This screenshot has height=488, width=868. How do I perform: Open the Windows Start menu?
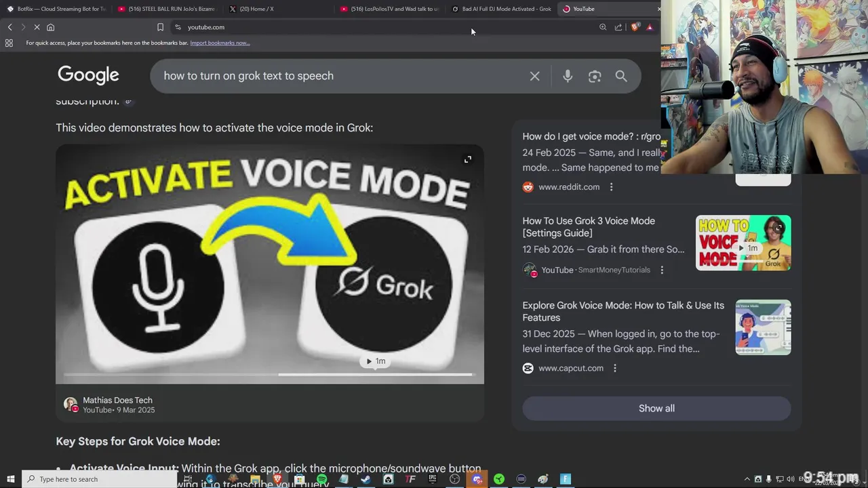click(10, 479)
